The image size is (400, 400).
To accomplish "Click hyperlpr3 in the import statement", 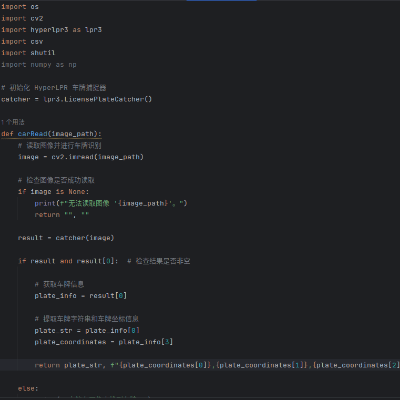I will (x=49, y=30).
